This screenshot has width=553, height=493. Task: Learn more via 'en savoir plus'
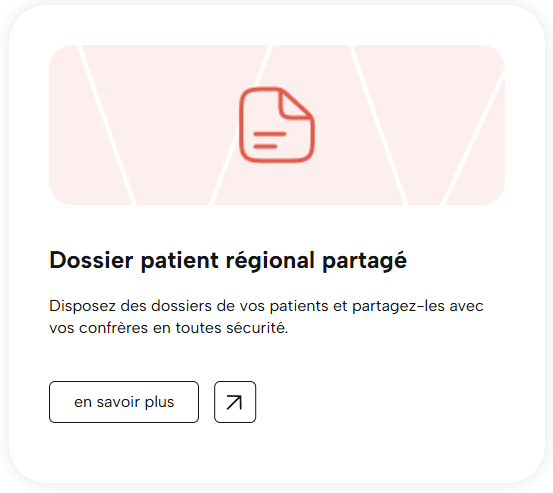(124, 402)
